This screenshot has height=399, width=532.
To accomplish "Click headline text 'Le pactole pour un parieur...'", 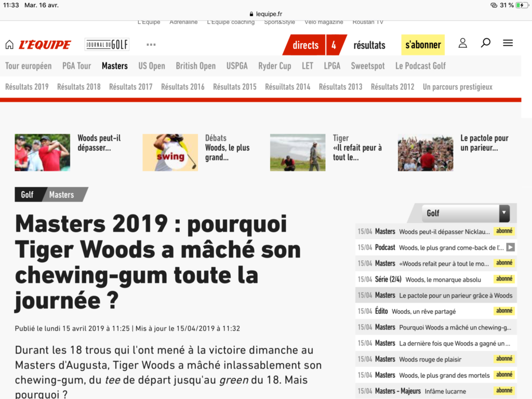I will click(x=485, y=143).
